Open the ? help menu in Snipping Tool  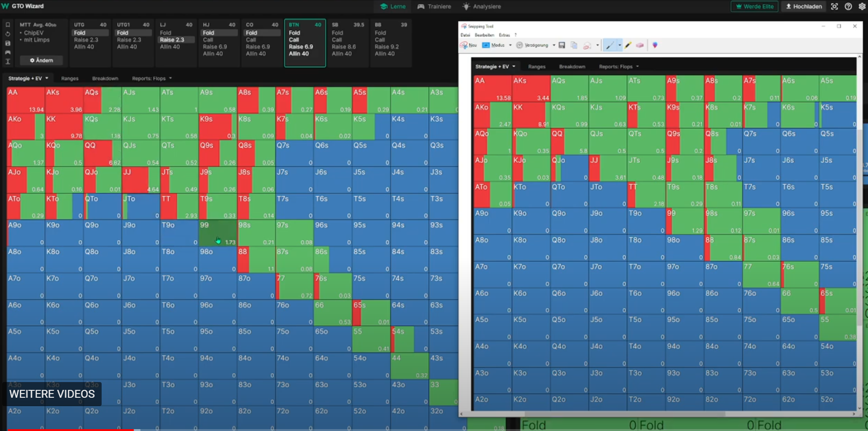[516, 35]
